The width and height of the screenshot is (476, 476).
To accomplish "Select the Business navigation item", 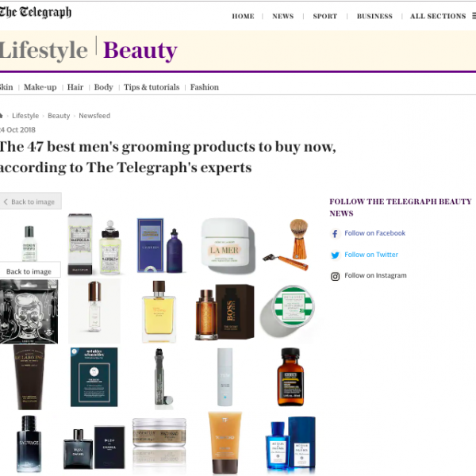I will point(374,16).
